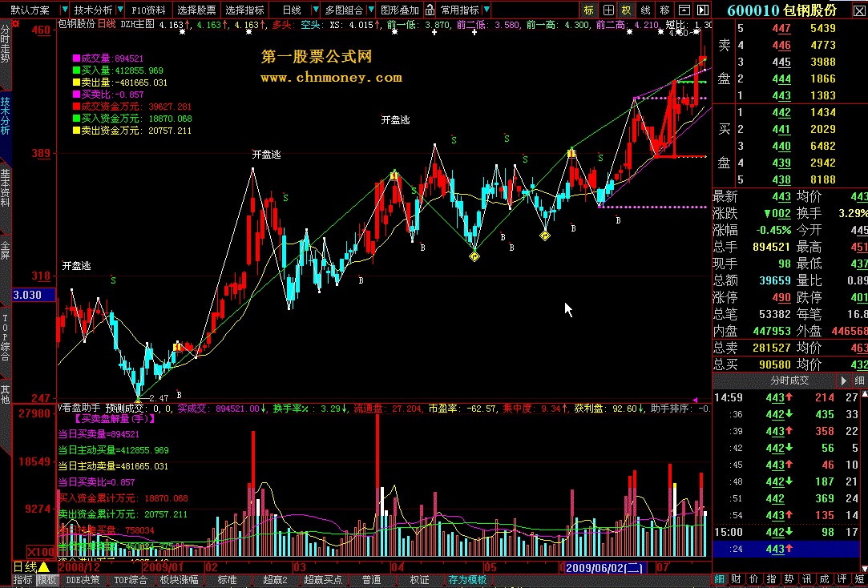Click the skip-forward panel icon
Screen dimensions: 868x588
702,10
